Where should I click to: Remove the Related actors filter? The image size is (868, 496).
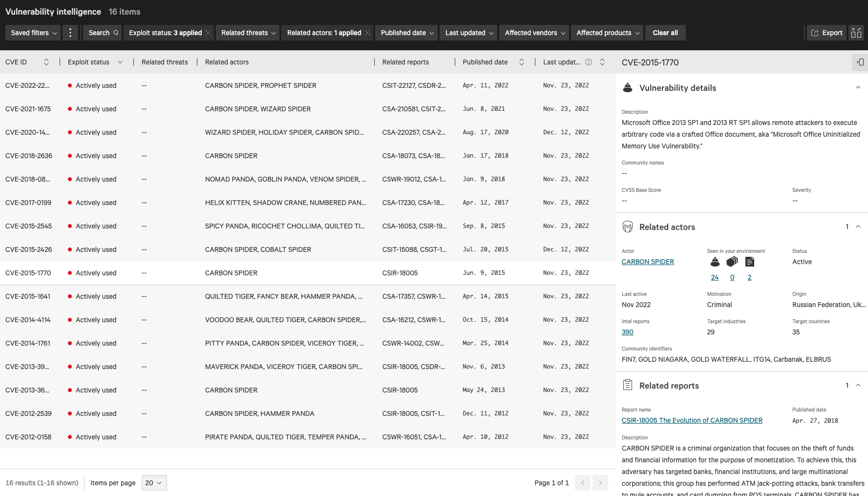pos(368,33)
